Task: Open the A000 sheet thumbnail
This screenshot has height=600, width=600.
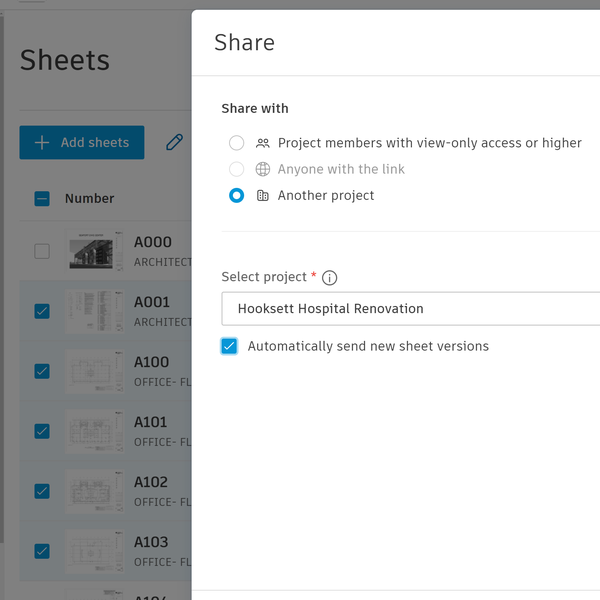Action: point(96,251)
